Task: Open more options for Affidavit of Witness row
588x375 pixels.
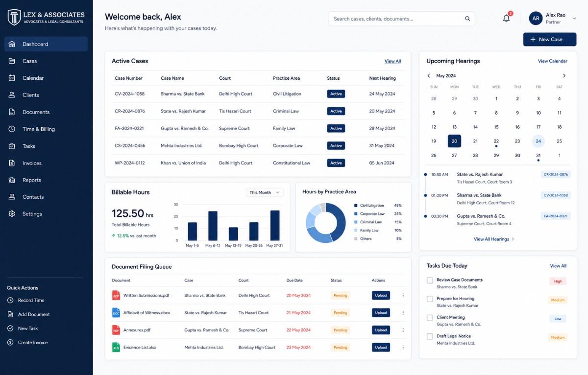Action: click(403, 313)
